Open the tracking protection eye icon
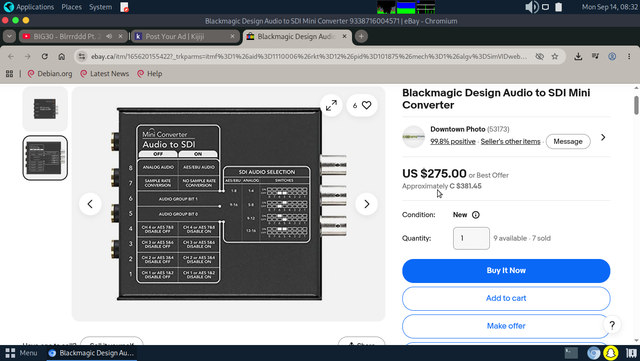 point(539,57)
